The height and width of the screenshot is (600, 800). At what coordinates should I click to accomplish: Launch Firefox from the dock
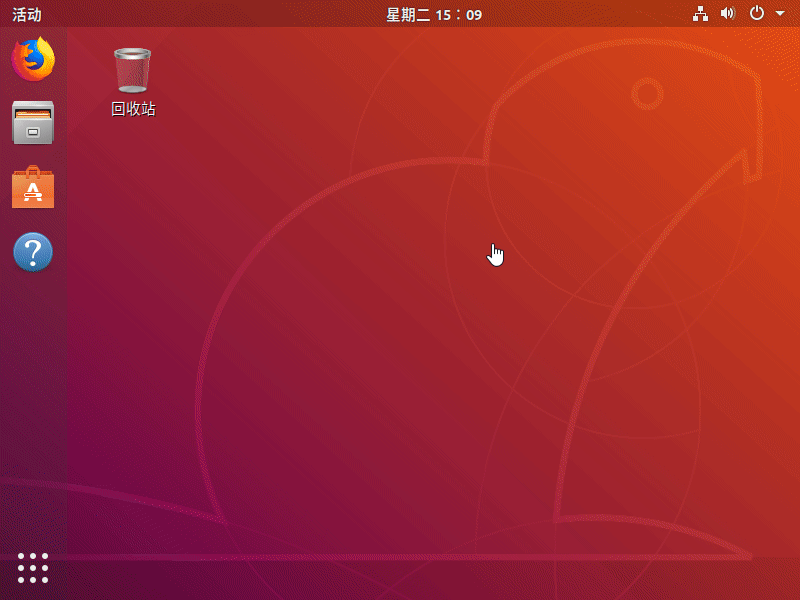[33, 59]
